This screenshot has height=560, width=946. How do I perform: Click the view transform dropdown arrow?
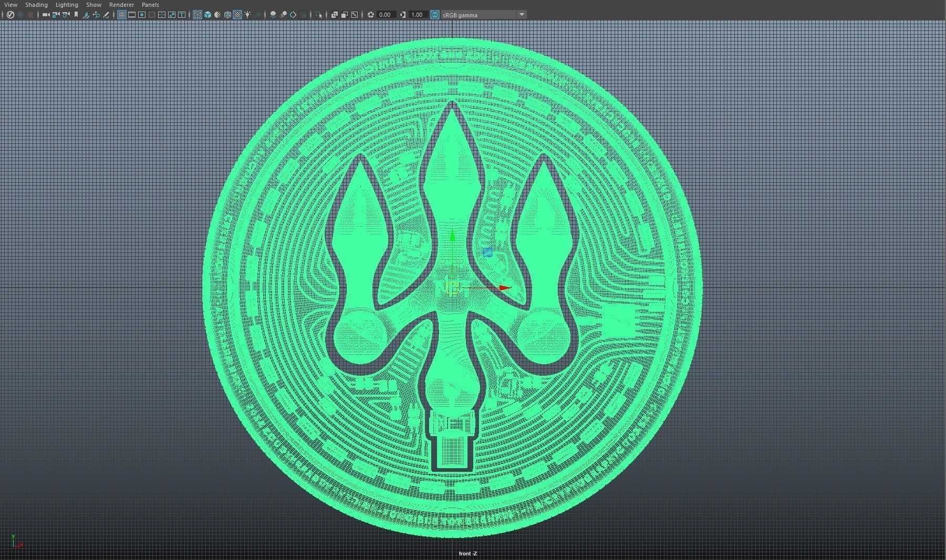click(522, 15)
